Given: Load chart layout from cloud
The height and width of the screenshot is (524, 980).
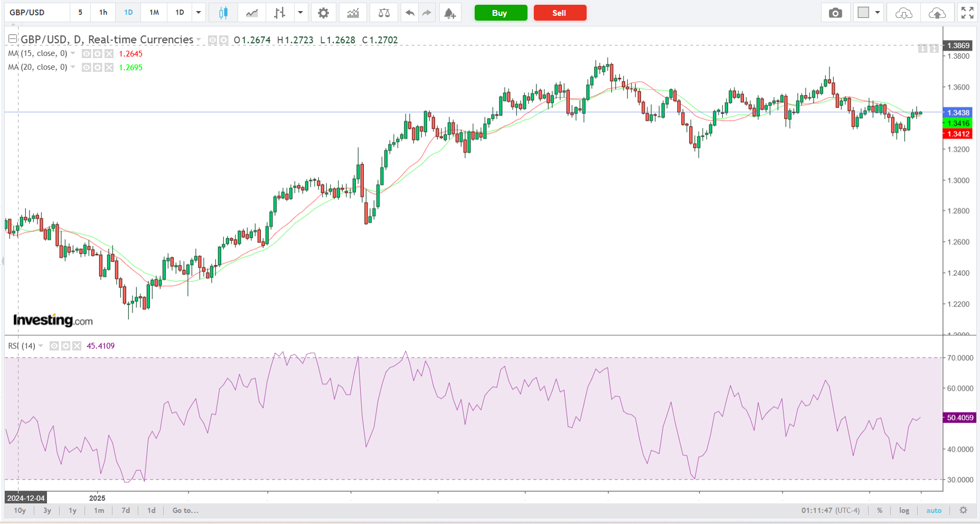Looking at the screenshot, I should click(903, 13).
